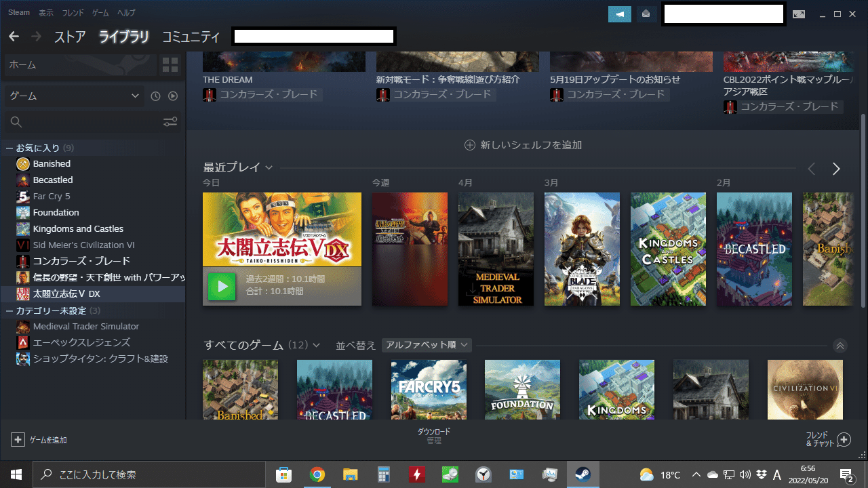The width and height of the screenshot is (868, 488).
Task: Collapse the カテゴリー未設定 category
Action: coord(9,310)
